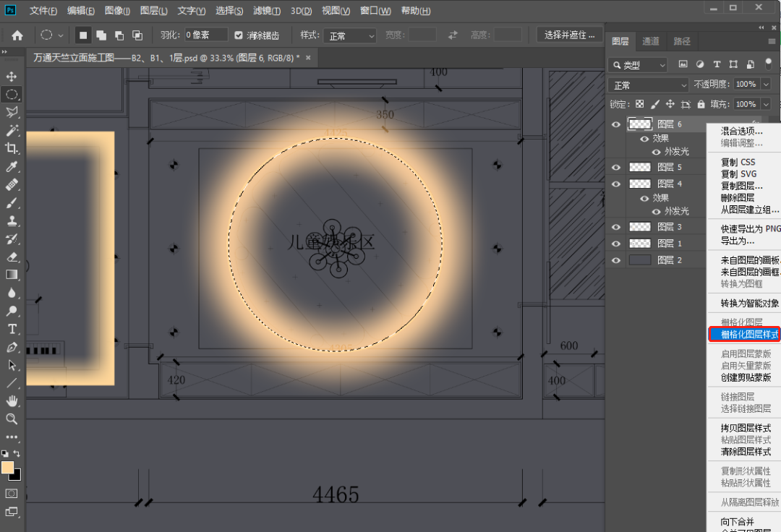The width and height of the screenshot is (781, 532).
Task: Toggle 外发光 effect eye under 图层 6
Action: point(656,152)
